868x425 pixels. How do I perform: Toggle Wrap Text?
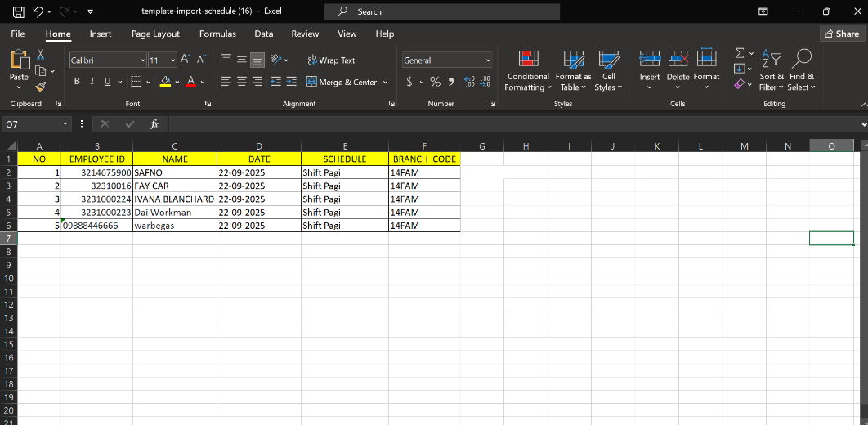point(331,60)
